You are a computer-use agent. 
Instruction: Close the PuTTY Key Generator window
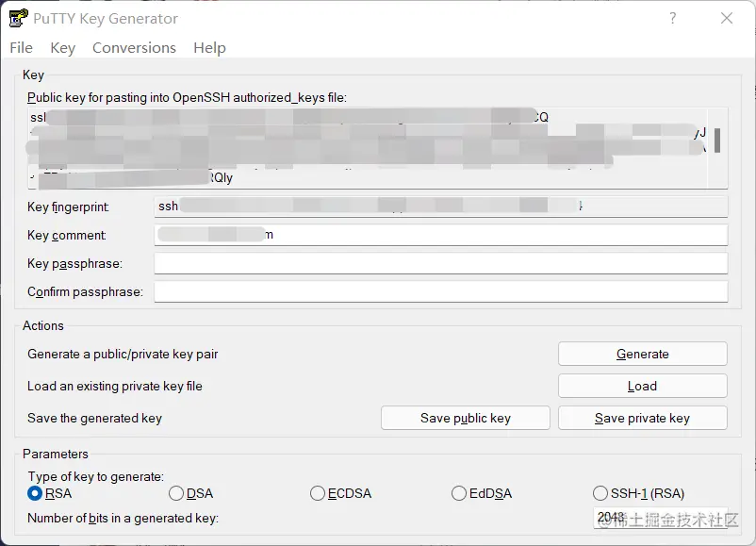click(x=727, y=18)
